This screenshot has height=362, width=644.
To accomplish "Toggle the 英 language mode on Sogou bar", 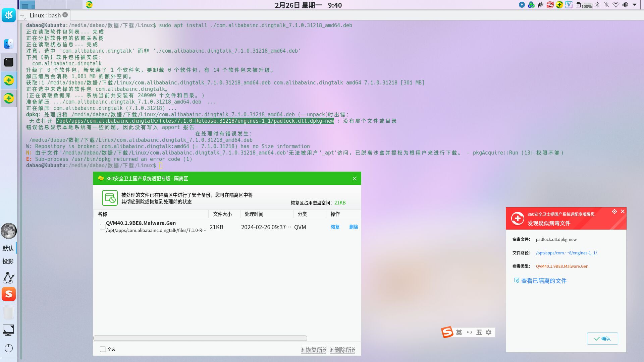I will coord(459,332).
